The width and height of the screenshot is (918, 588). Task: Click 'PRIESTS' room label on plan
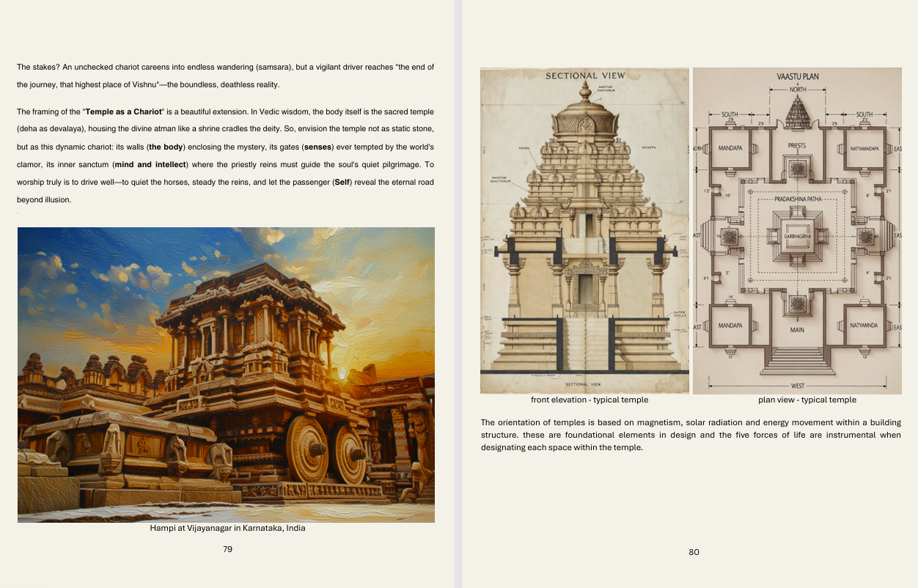tap(797, 146)
